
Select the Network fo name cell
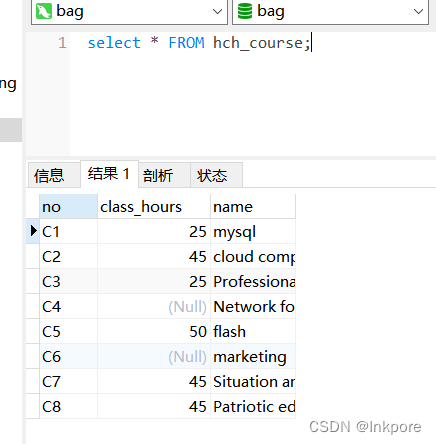click(x=253, y=306)
